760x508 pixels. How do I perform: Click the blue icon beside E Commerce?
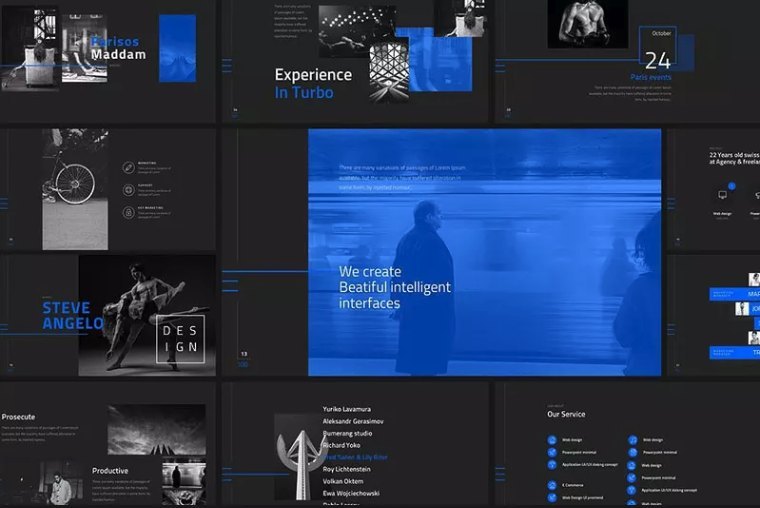pyautogui.click(x=552, y=485)
